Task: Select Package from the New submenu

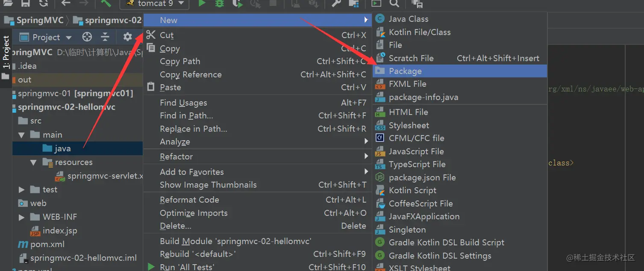Action: click(460, 71)
